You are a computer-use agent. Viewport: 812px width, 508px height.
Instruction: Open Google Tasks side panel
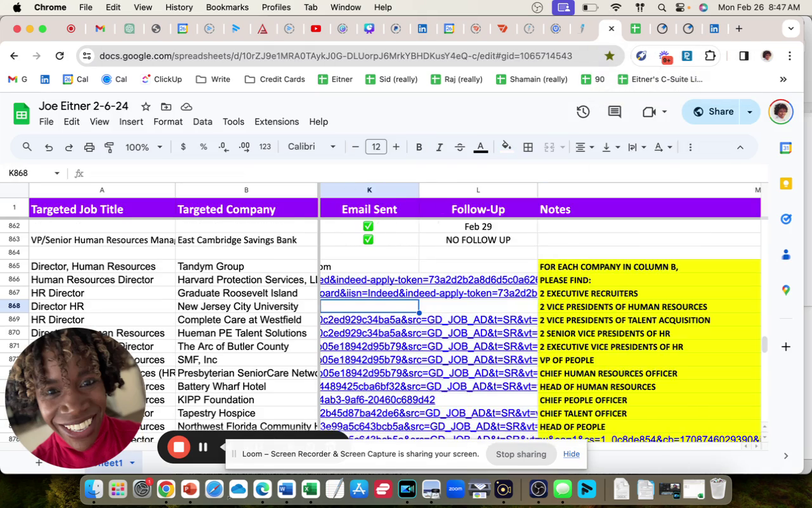pyautogui.click(x=786, y=219)
